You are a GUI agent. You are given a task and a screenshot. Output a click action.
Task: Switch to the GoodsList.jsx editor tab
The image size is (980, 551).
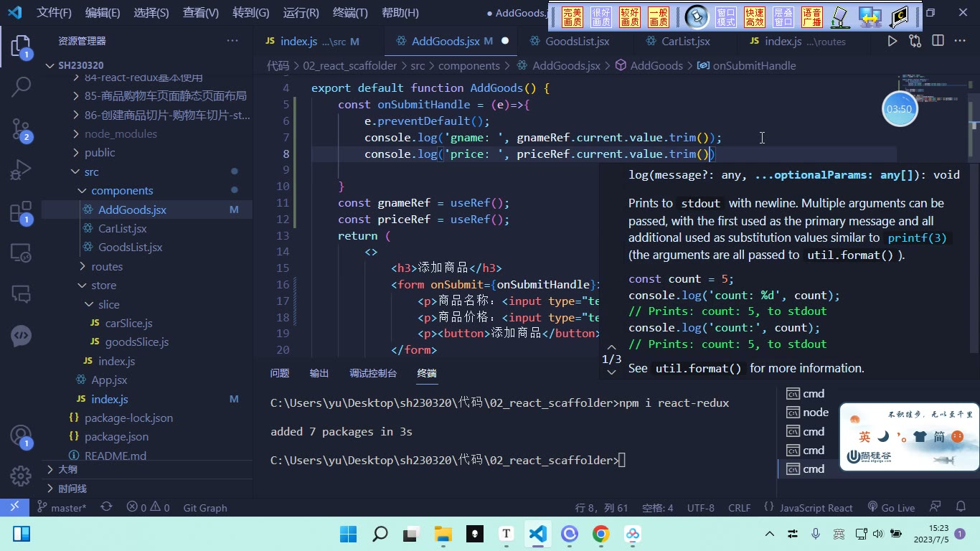coord(577,41)
